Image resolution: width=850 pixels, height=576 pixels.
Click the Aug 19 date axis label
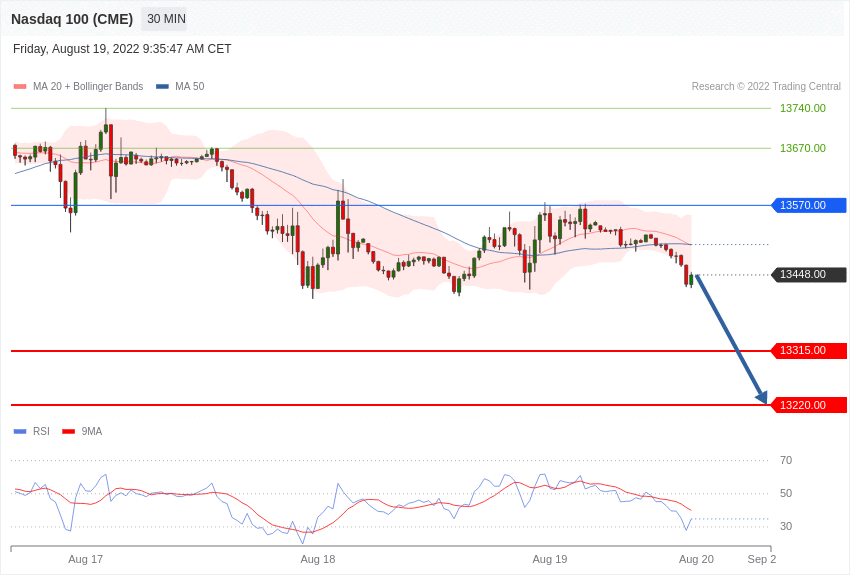tap(550, 559)
